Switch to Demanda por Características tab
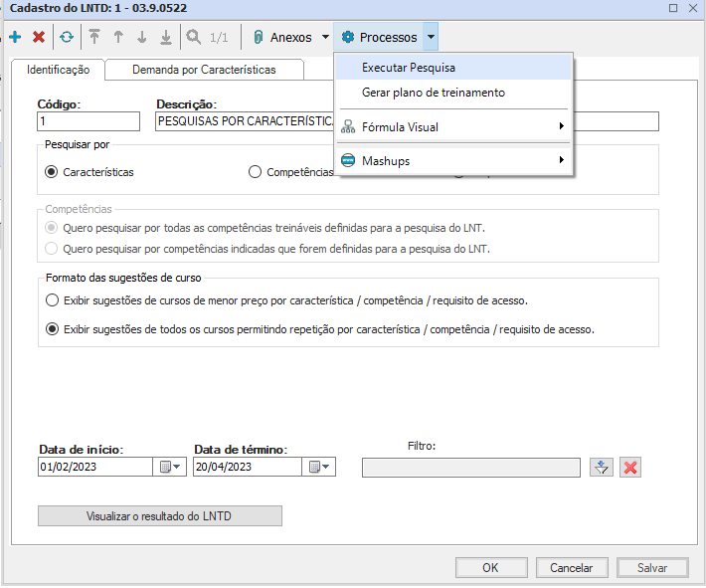This screenshot has width=706, height=588. pos(204,70)
